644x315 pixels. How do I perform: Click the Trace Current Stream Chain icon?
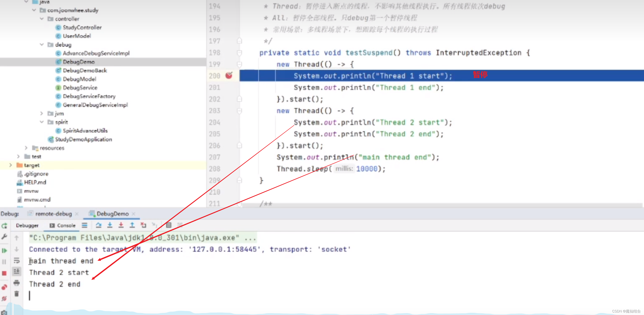[180, 225]
